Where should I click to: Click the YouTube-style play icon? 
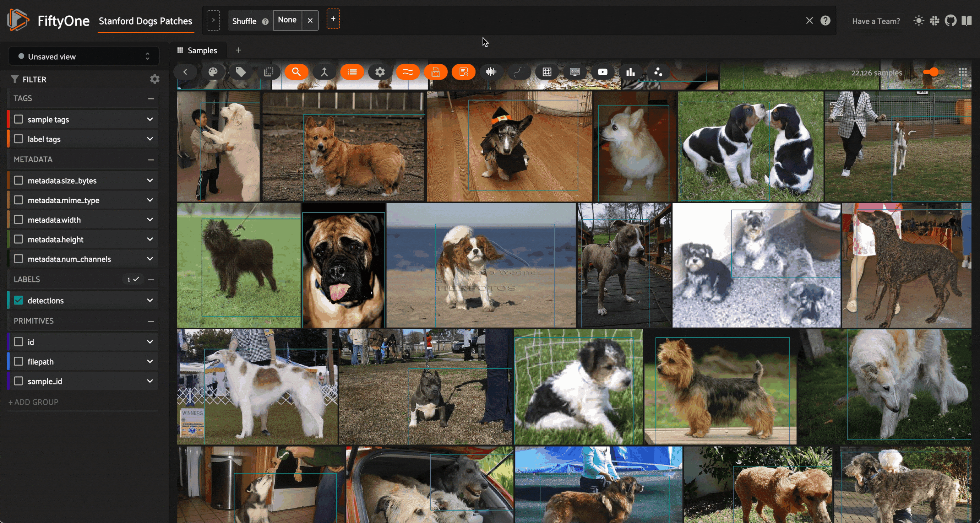[603, 72]
